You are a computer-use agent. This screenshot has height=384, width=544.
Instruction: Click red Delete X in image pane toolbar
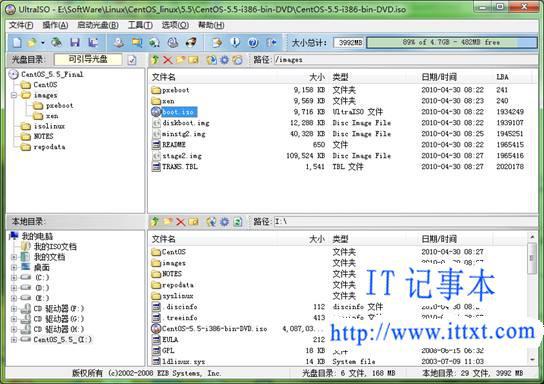click(x=168, y=60)
